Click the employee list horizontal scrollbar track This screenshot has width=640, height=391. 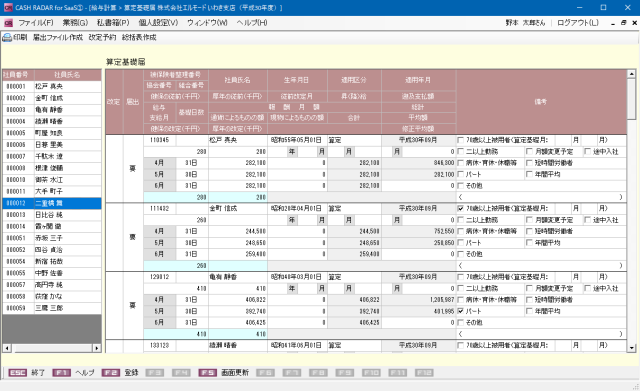pyautogui.click(x=52, y=348)
